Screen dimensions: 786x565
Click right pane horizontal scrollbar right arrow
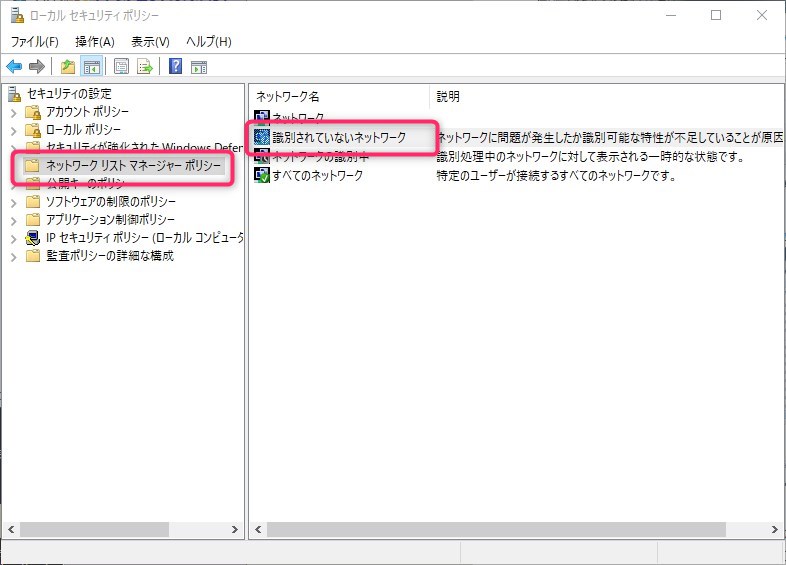point(774,529)
